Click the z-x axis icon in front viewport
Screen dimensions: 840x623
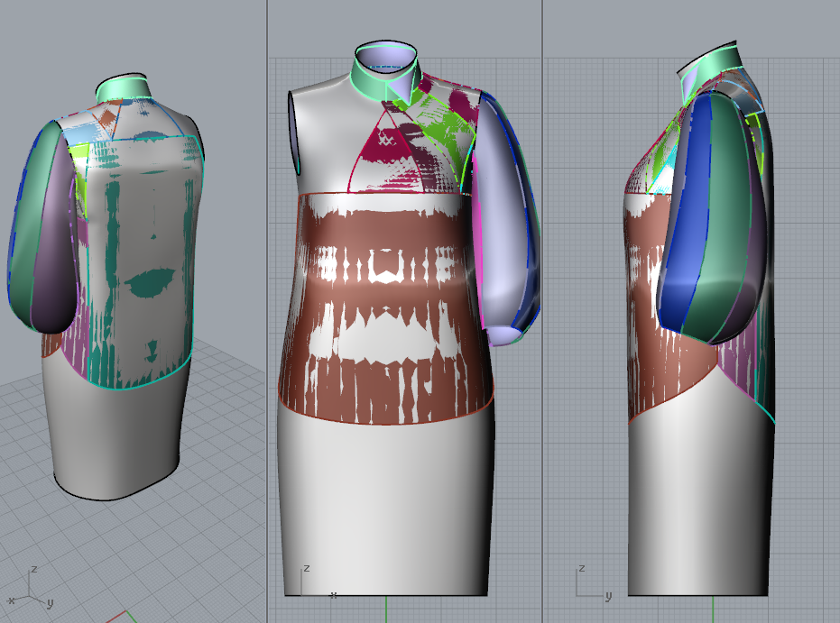(x=318, y=582)
